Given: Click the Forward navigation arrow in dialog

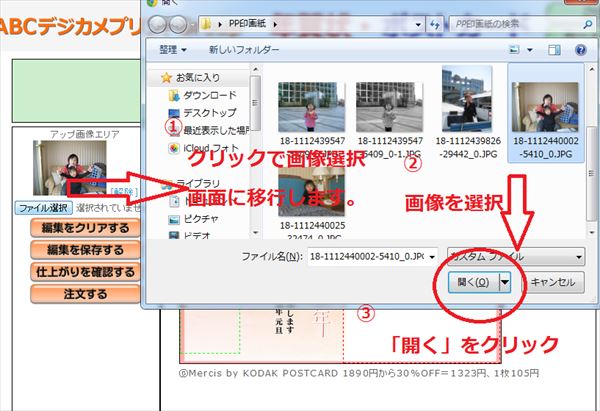Looking at the screenshot, I should [x=178, y=25].
